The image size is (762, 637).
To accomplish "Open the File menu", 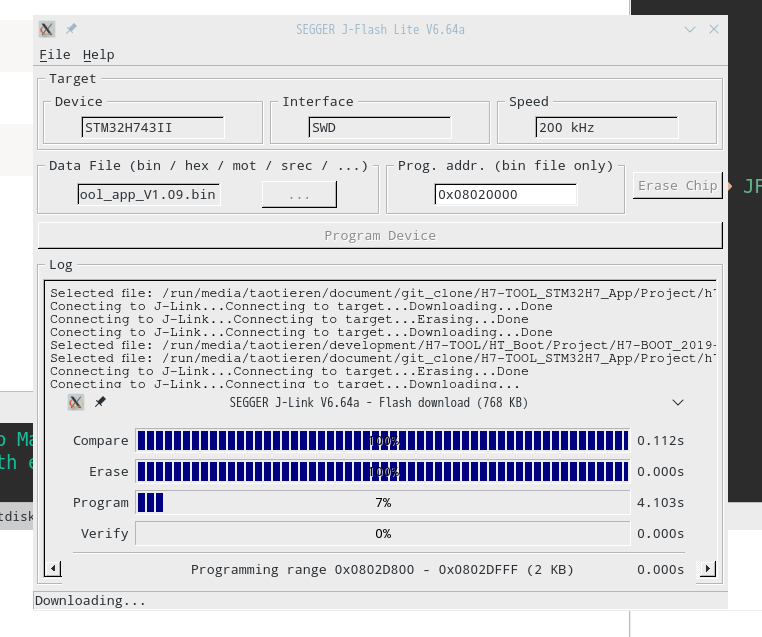I will (x=54, y=54).
